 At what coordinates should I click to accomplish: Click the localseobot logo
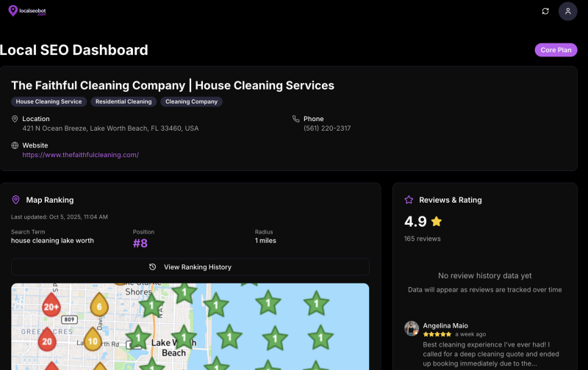coord(27,11)
